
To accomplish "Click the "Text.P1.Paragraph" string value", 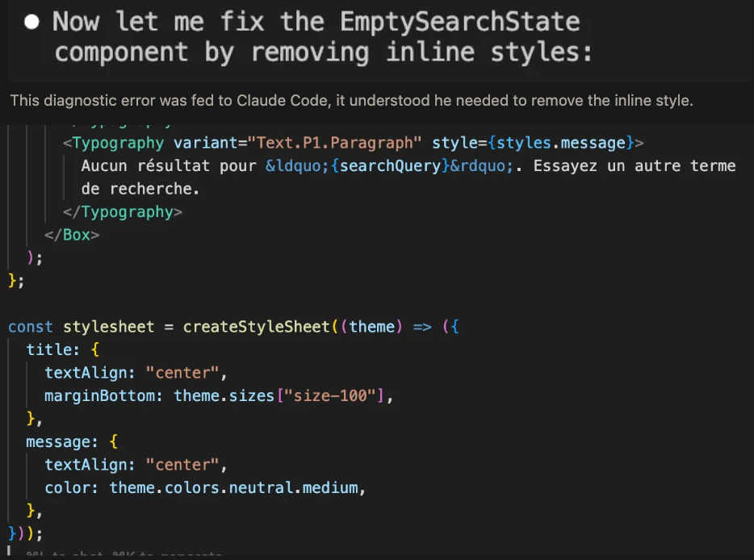I will click(x=334, y=143).
